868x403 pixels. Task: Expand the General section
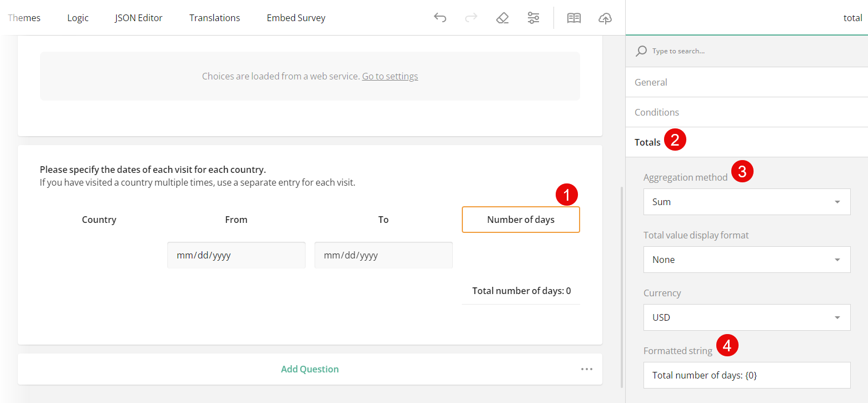(x=651, y=82)
